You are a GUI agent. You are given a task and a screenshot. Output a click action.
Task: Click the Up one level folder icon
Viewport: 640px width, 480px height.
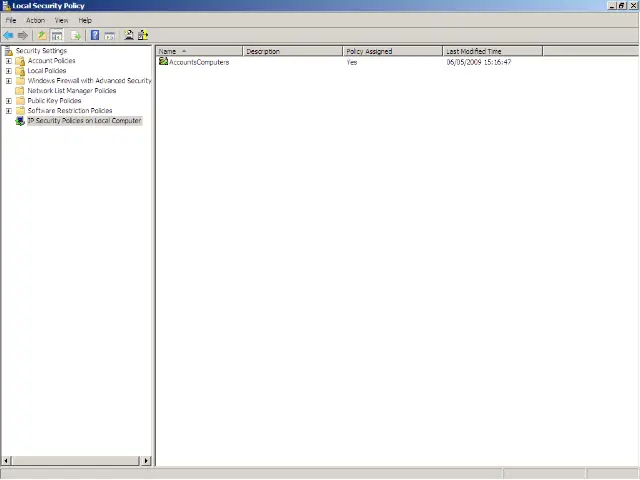point(42,36)
